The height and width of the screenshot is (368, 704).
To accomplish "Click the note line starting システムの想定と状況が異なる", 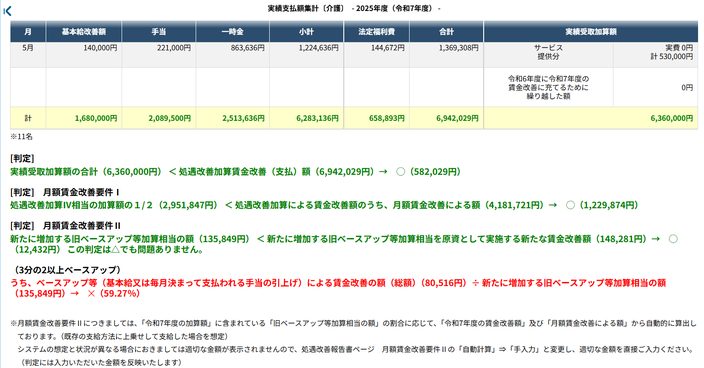I will pos(355,349).
